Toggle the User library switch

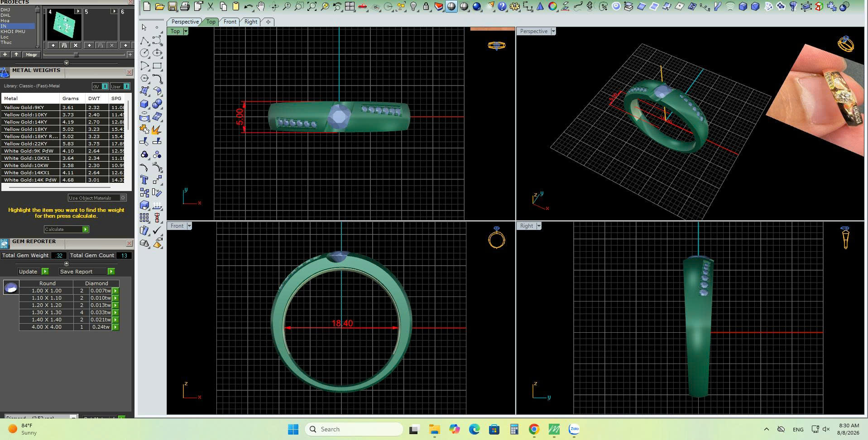pos(120,86)
